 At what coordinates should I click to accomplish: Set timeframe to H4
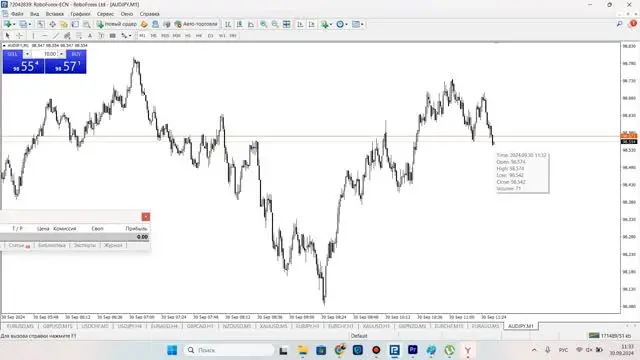199,36
